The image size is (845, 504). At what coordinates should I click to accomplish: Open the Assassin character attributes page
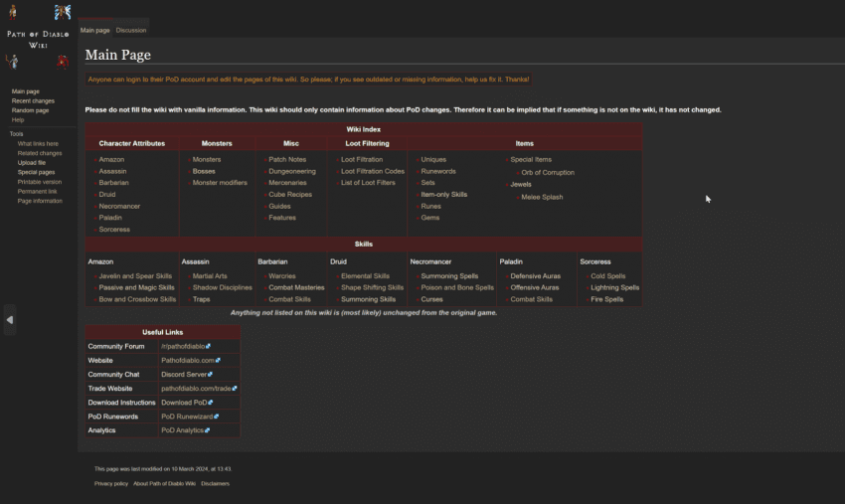tap(112, 171)
